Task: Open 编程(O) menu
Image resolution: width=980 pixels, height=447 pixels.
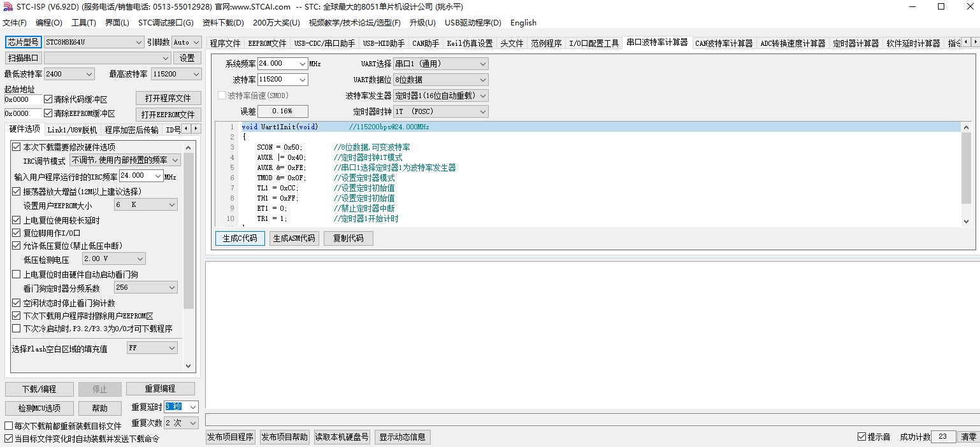Action: [x=49, y=23]
